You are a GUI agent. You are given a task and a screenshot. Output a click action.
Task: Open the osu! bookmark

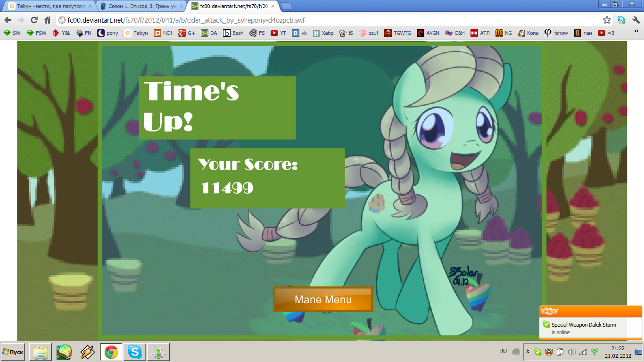369,33
